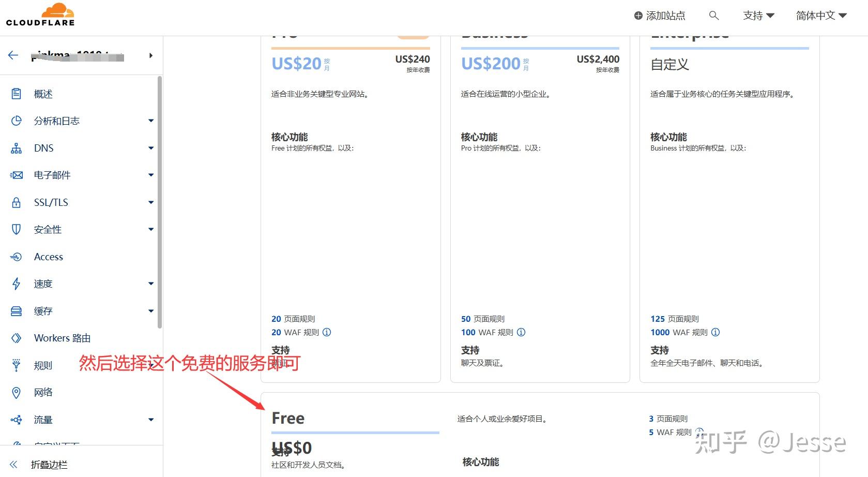Expand the 速度 submenu arrow
Screen dimensions: 868x477
tap(151, 284)
